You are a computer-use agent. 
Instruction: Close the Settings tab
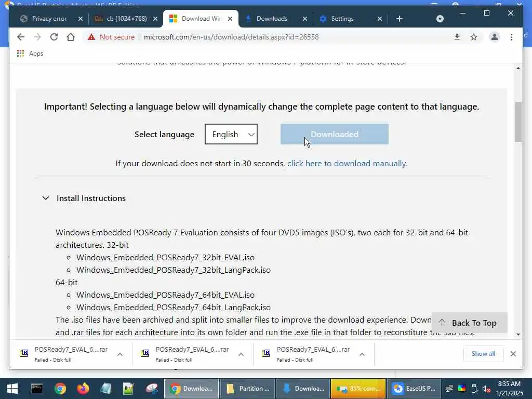(380, 19)
